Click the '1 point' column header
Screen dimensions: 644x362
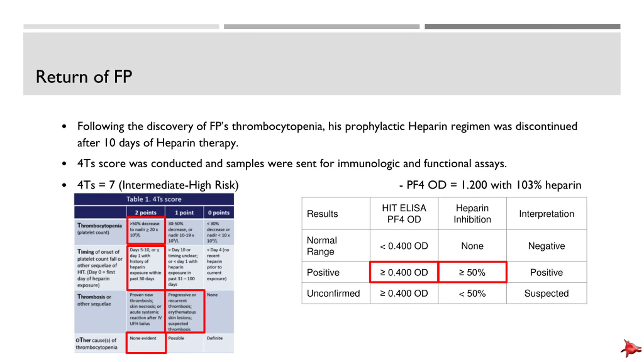pyautogui.click(x=184, y=212)
